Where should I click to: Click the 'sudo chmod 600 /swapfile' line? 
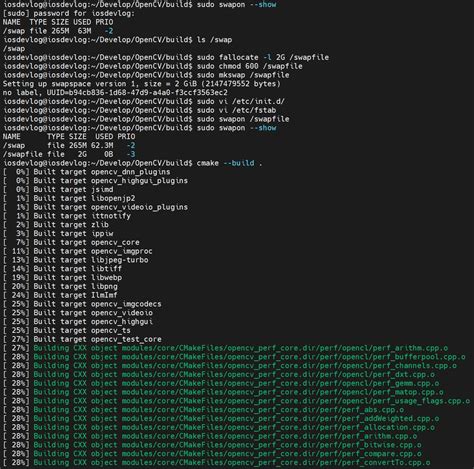click(250, 66)
